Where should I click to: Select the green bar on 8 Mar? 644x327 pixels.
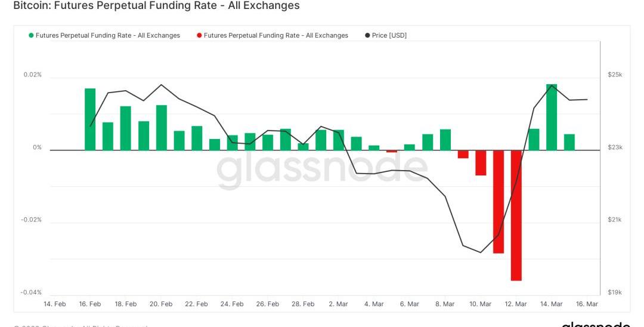tap(445, 140)
